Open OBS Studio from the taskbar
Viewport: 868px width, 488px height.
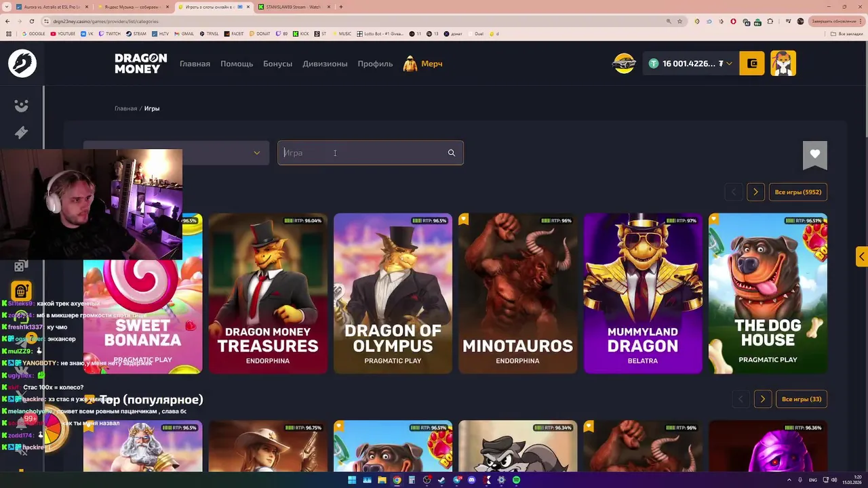click(x=427, y=480)
